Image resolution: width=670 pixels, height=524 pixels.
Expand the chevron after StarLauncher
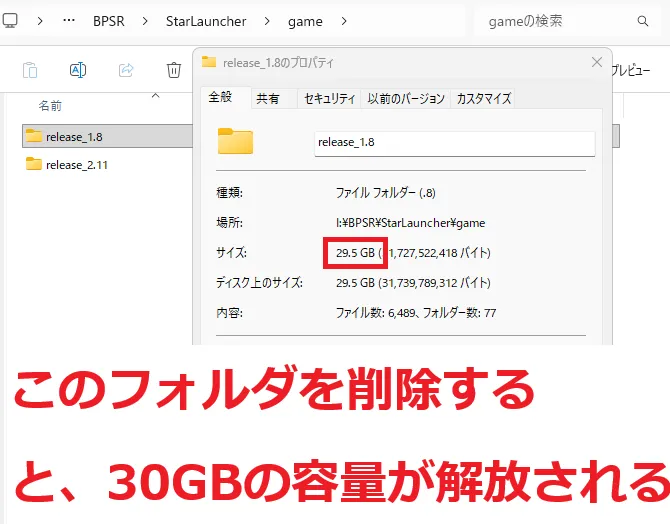(267, 21)
